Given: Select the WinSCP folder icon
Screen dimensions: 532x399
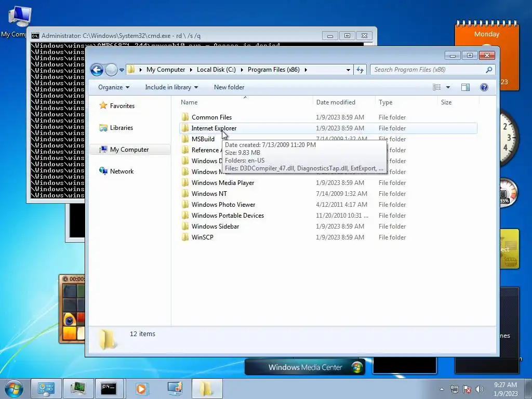Looking at the screenshot, I should pyautogui.click(x=185, y=237).
